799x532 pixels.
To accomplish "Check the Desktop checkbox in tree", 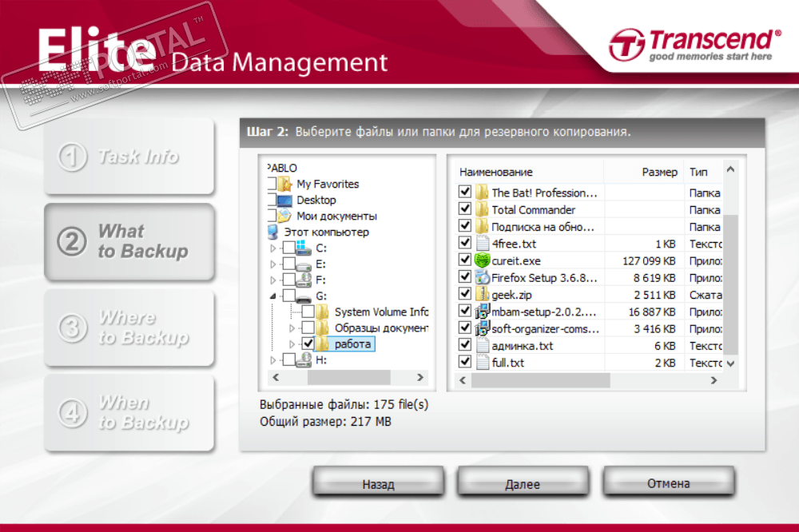I will click(x=272, y=200).
